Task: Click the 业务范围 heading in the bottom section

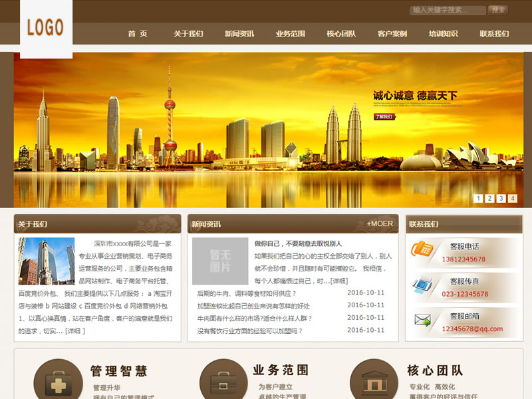Action: pos(281,370)
